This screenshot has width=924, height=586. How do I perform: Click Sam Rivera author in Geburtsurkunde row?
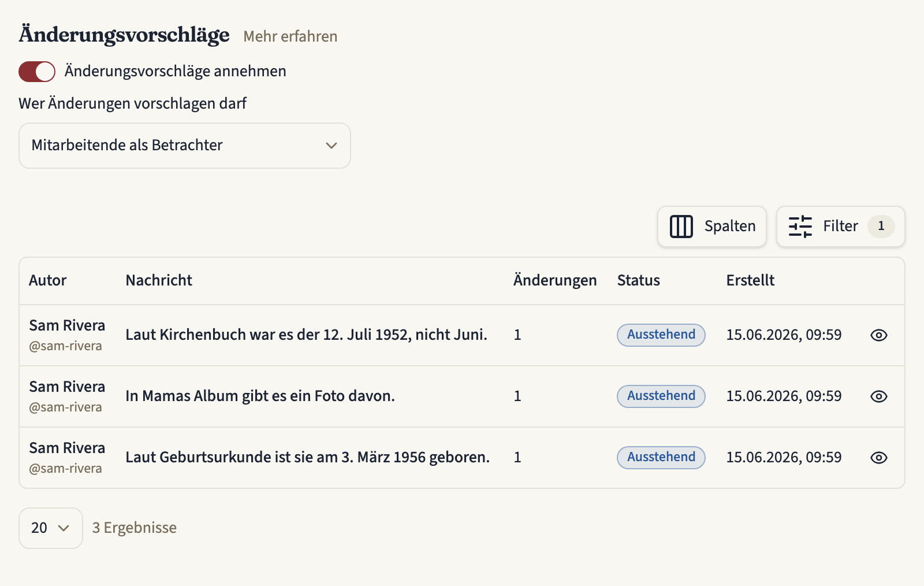point(67,448)
